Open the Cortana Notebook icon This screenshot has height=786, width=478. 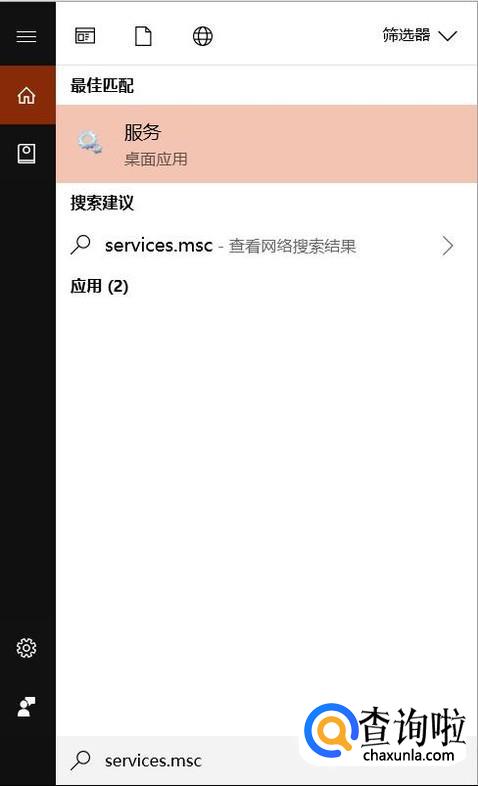27,153
